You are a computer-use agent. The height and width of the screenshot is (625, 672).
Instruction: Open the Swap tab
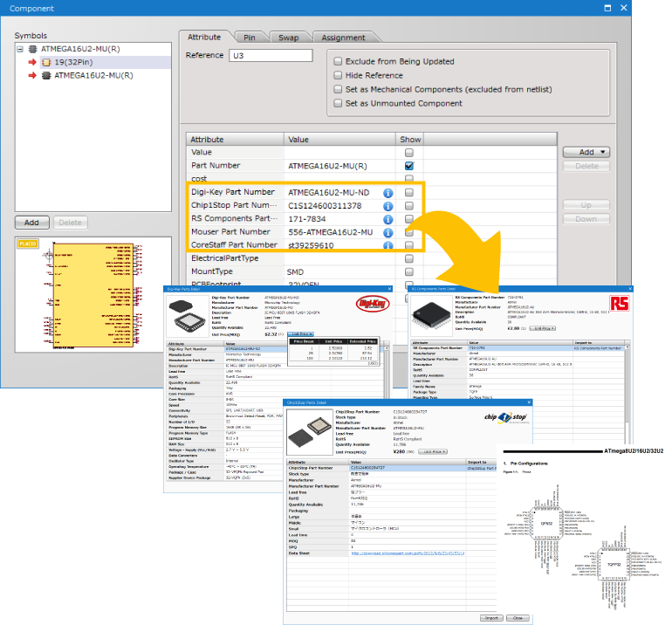click(x=288, y=38)
